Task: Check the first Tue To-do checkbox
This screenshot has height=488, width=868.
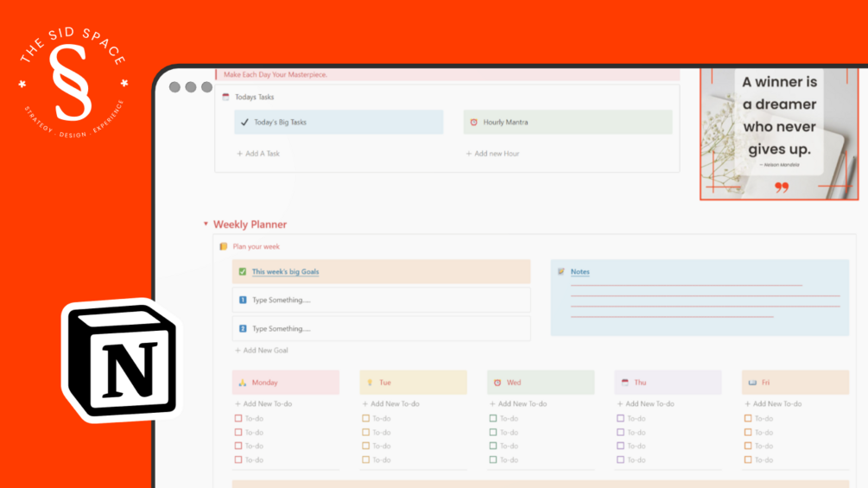Action: (x=365, y=418)
